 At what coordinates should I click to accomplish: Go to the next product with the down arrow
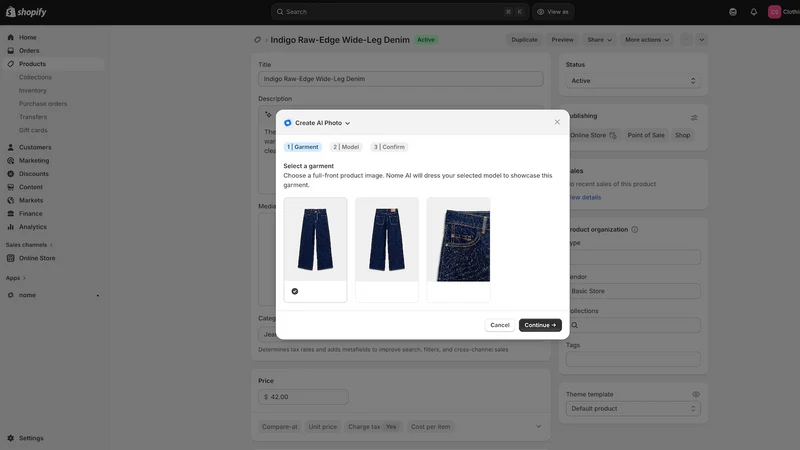pos(702,40)
